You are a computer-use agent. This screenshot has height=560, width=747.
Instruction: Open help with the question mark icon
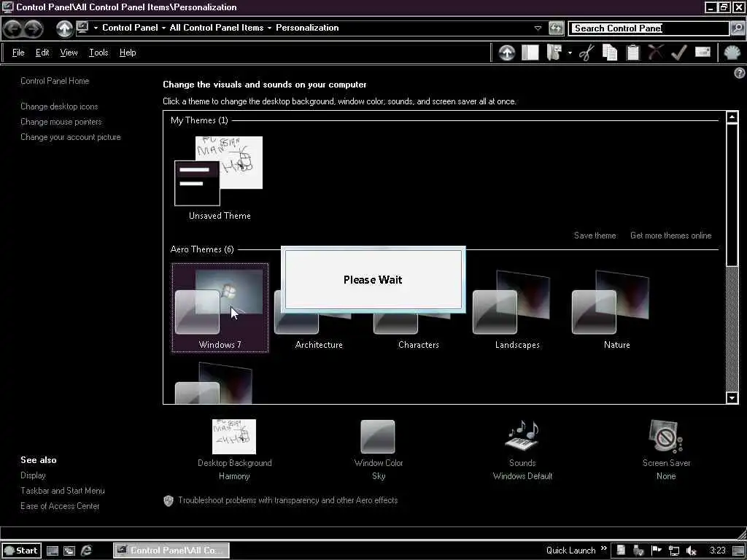[740, 73]
